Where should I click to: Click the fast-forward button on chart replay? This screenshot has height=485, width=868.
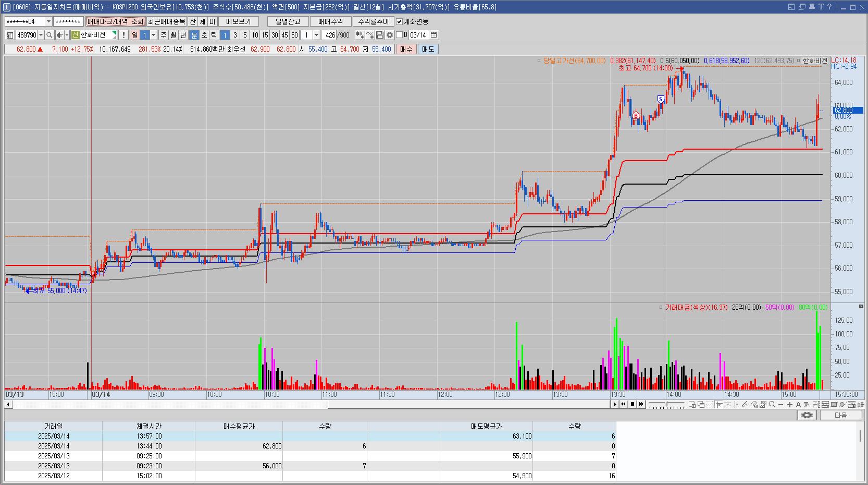pyautogui.click(x=641, y=404)
